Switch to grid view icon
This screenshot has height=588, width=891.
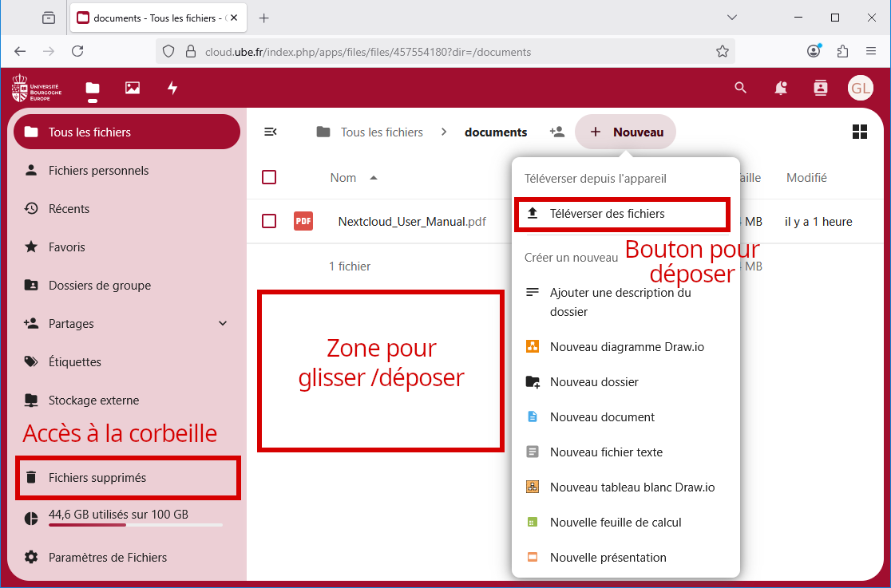pyautogui.click(x=860, y=132)
